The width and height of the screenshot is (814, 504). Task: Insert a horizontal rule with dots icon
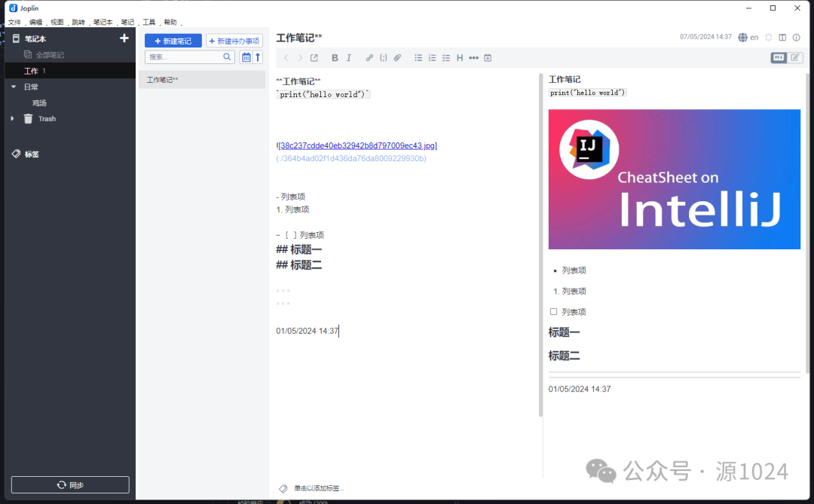pos(473,57)
